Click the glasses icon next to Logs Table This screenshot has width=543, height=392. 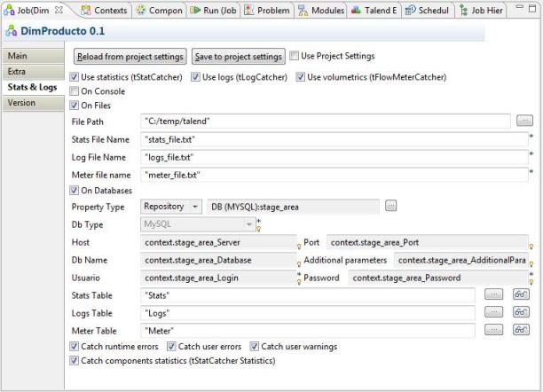521,312
